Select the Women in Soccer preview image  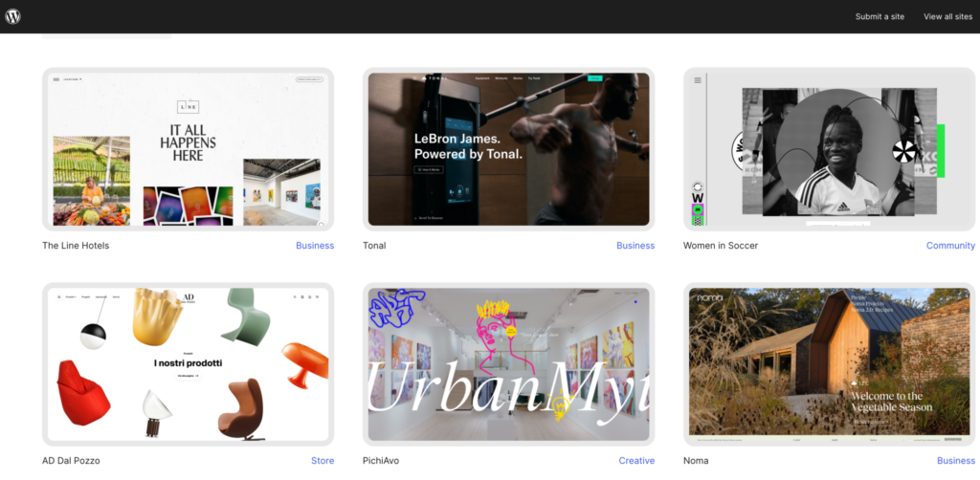[x=829, y=149]
